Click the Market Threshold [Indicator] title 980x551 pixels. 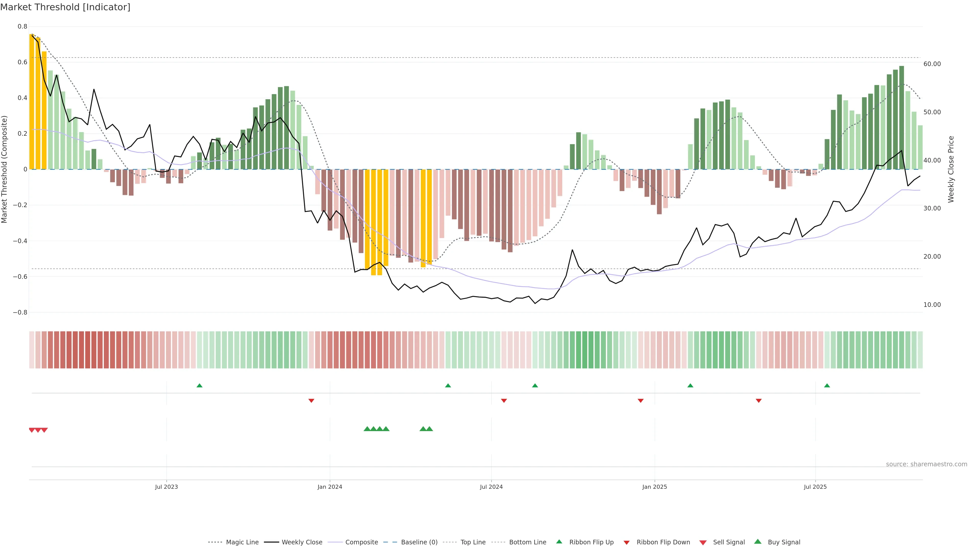pos(65,7)
